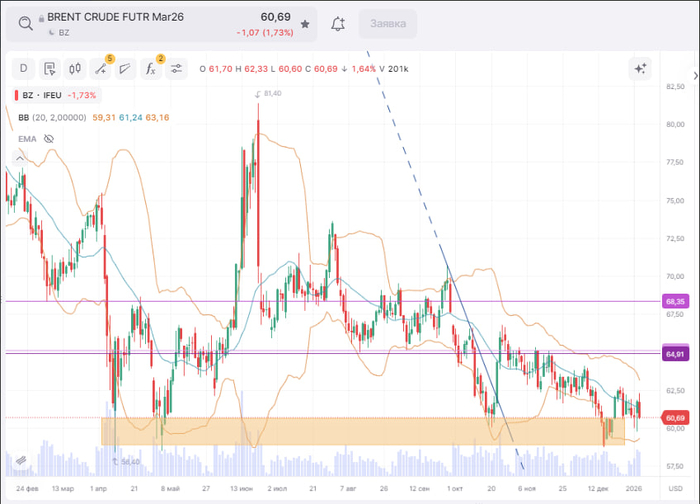Viewport: 700px width, 504px height.
Task: Create a price alert with bell icon
Action: (x=338, y=23)
